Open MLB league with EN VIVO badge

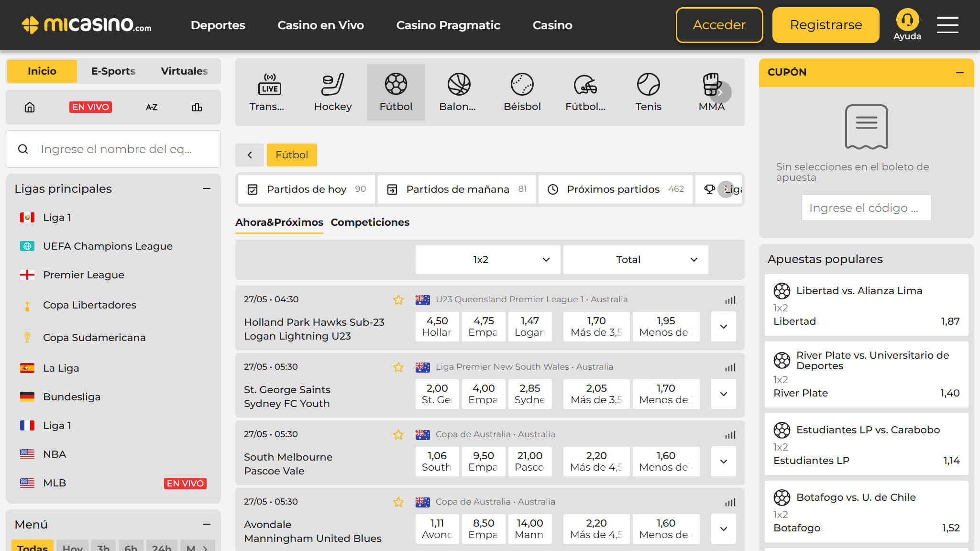[x=113, y=483]
